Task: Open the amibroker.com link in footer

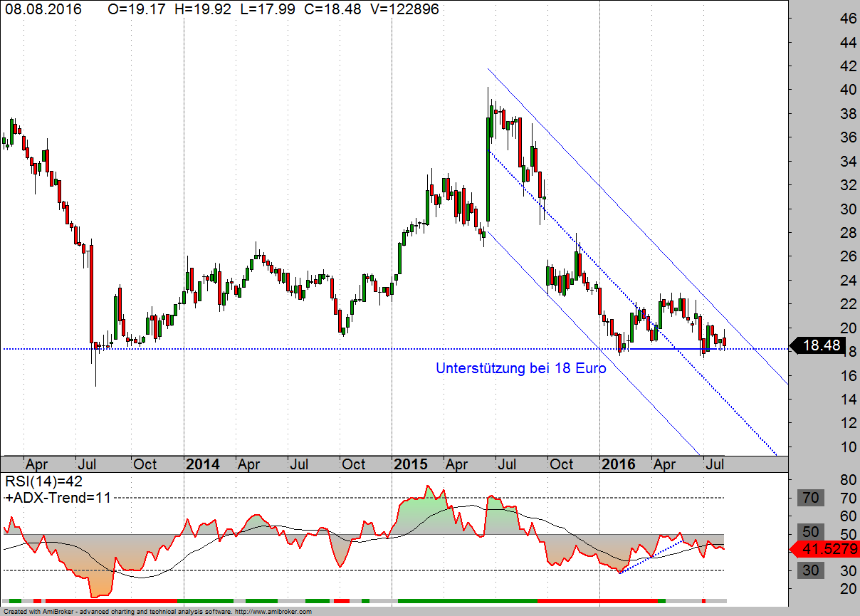Action: click(x=273, y=612)
